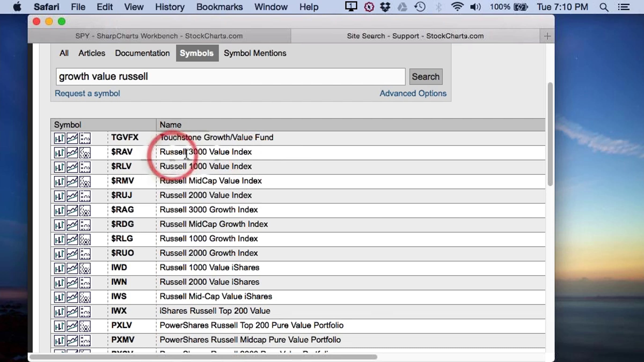Click Russell MidCap Value Index name
The height and width of the screenshot is (362, 644).
[211, 181]
